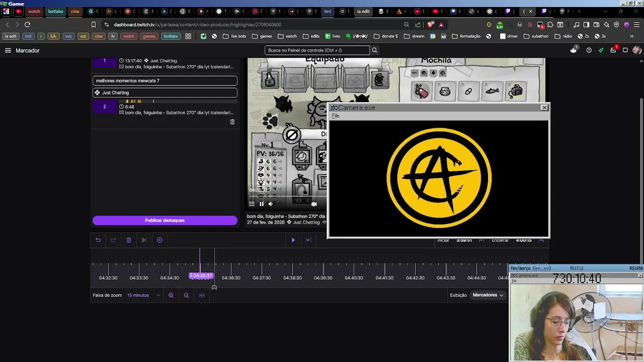Open the 'subathon' bookmarks folder

(x=536, y=36)
